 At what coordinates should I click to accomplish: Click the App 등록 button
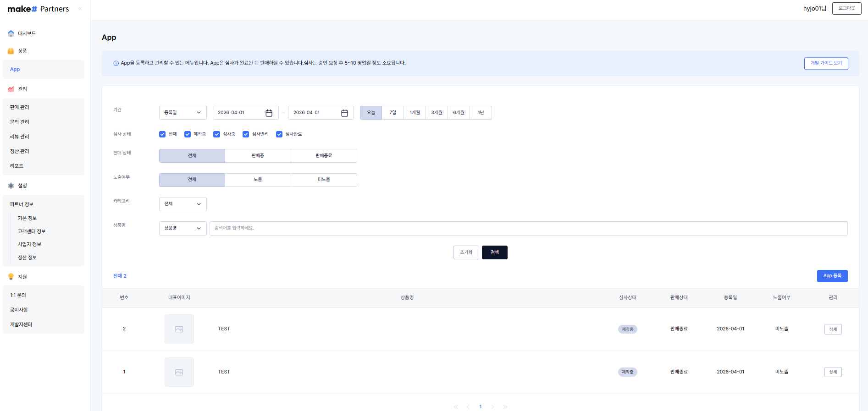point(832,276)
